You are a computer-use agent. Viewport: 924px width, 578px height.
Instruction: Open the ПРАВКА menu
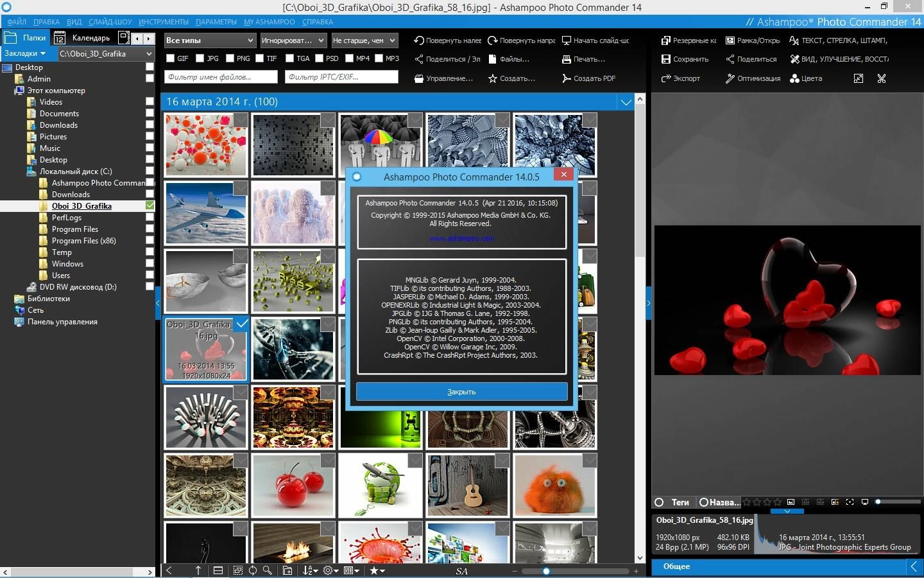(x=46, y=22)
